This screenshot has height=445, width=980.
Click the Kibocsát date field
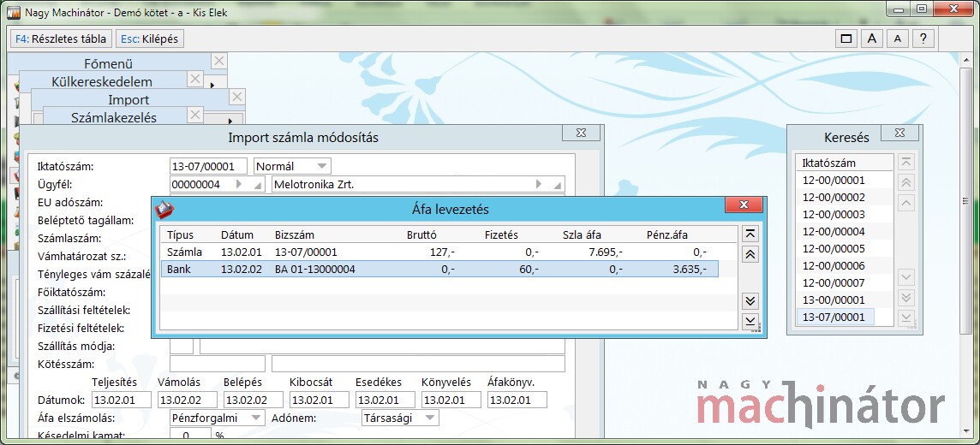coord(320,400)
